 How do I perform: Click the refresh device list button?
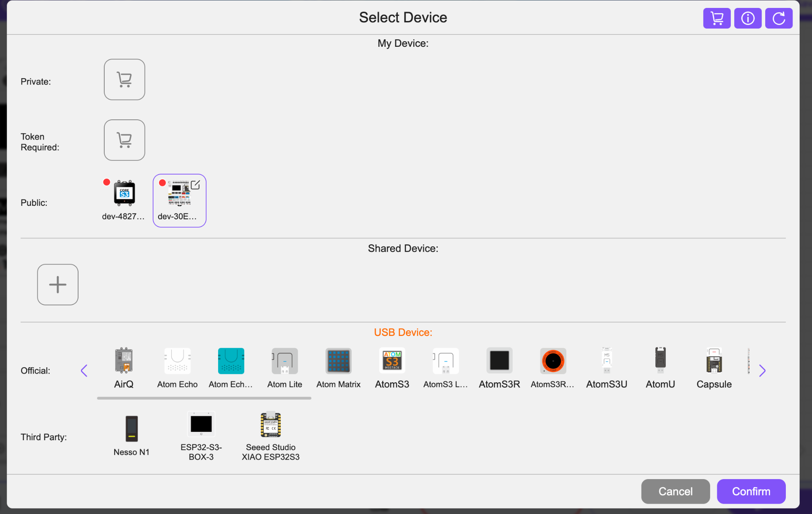778,18
